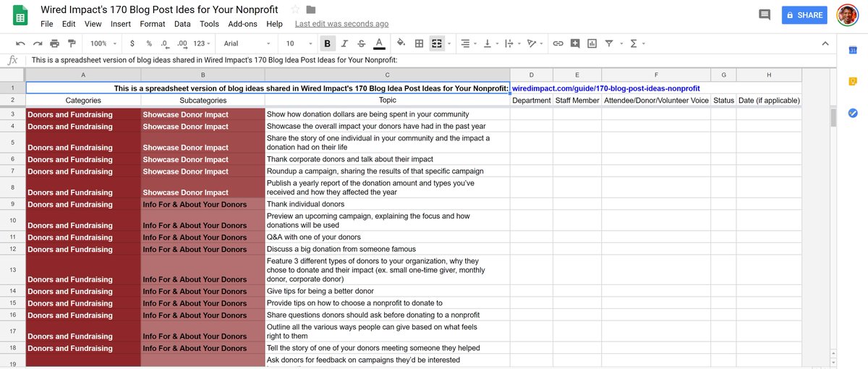Open the Arial font dropdown
The height and width of the screenshot is (369, 868).
pyautogui.click(x=247, y=43)
